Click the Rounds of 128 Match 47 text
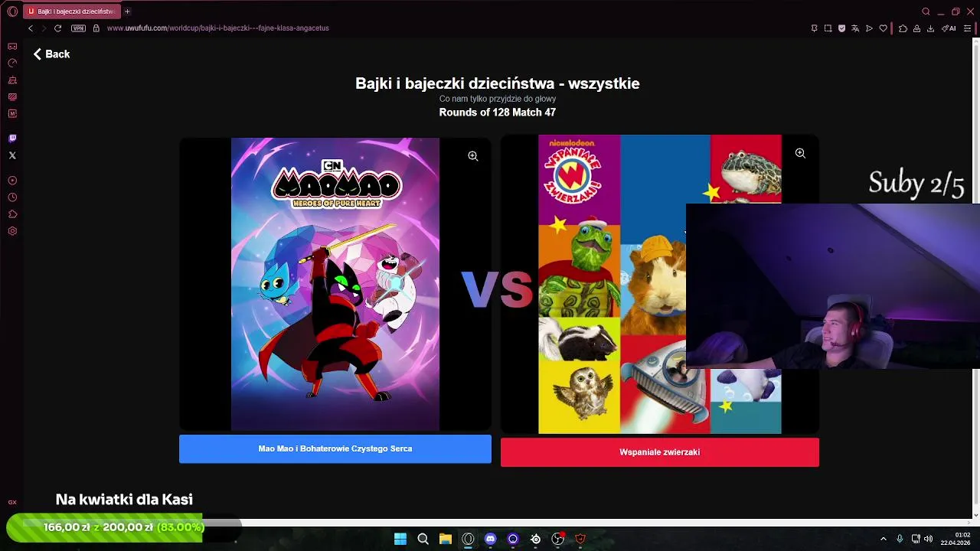This screenshot has height=551, width=980. (498, 112)
